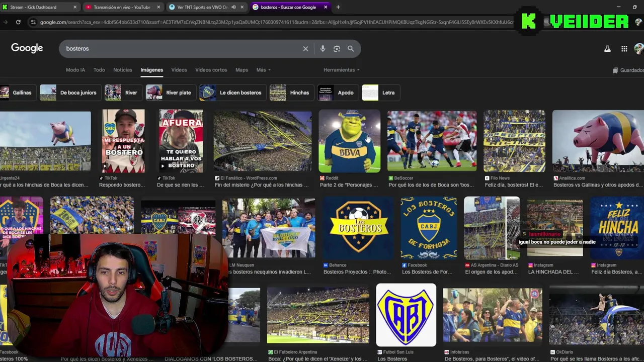Close the Transmisión en vivo YouTube tab
644x362 pixels.
click(158, 7)
